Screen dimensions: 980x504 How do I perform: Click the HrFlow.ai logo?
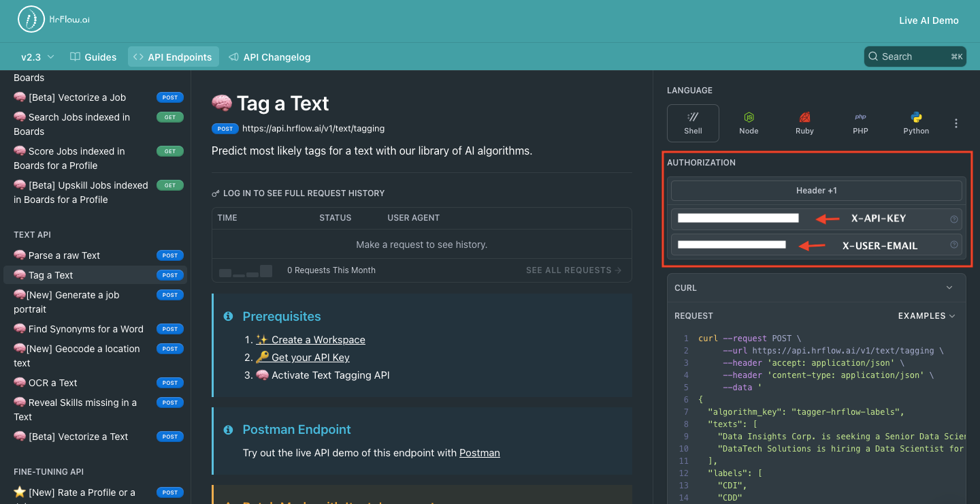53,19
